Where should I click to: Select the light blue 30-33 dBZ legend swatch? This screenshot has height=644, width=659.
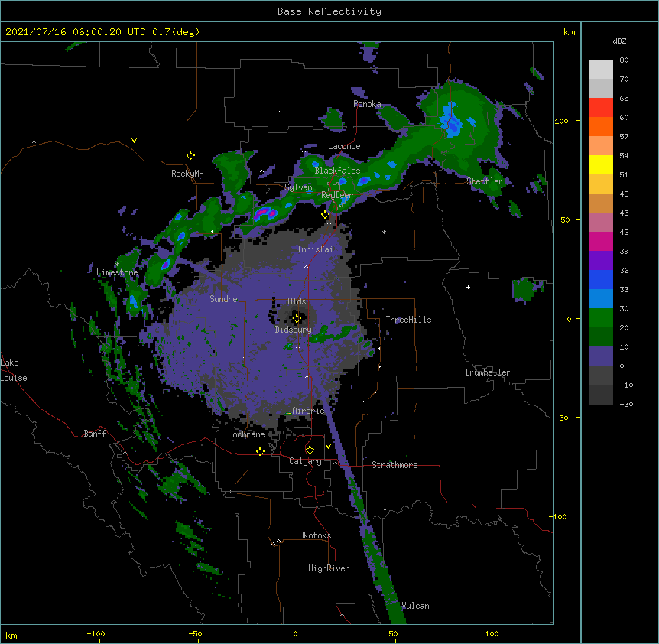(x=601, y=299)
